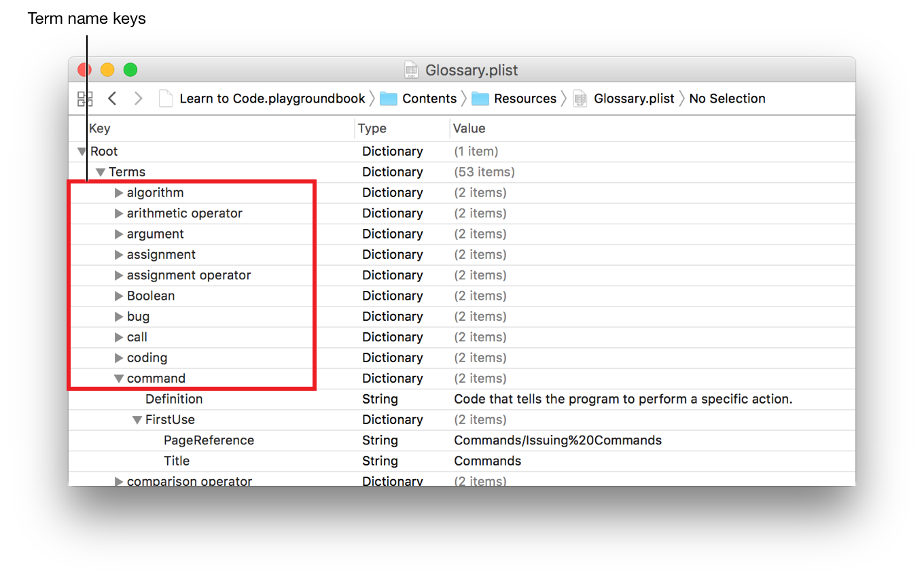Viewport: 924px width, 579px height.
Task: Expand the algorithm entry
Action: tap(119, 193)
